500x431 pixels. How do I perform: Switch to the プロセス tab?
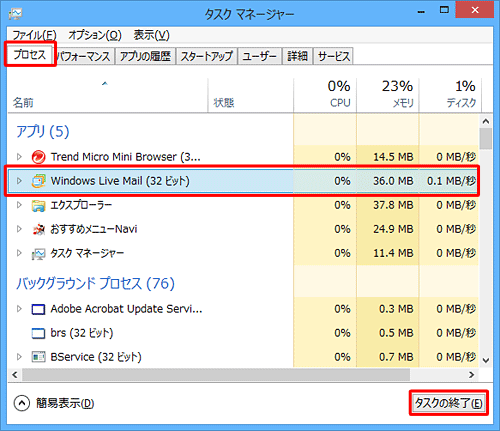tap(30, 54)
